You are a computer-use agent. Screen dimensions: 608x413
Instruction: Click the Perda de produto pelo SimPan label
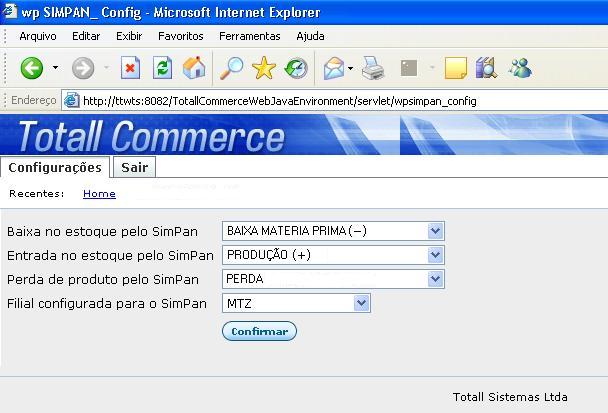click(x=103, y=280)
